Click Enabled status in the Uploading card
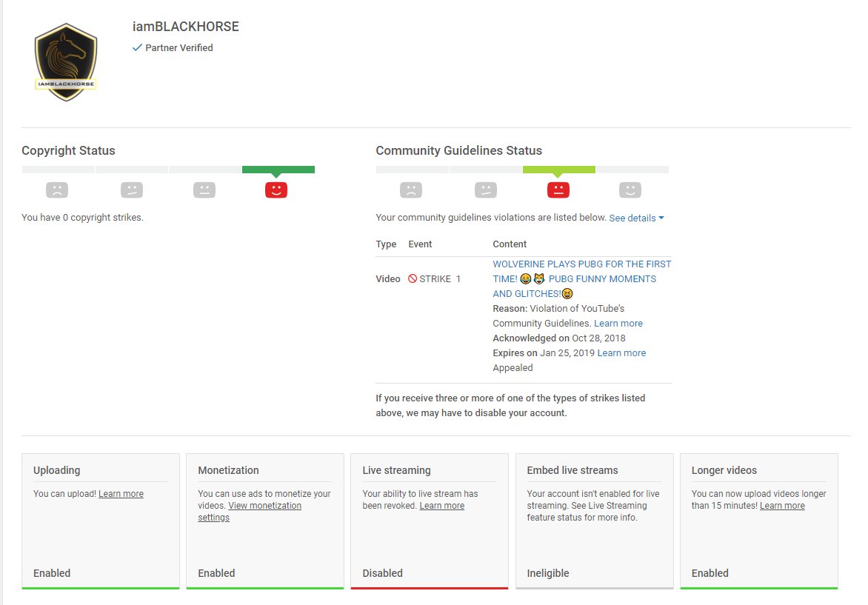 (52, 573)
